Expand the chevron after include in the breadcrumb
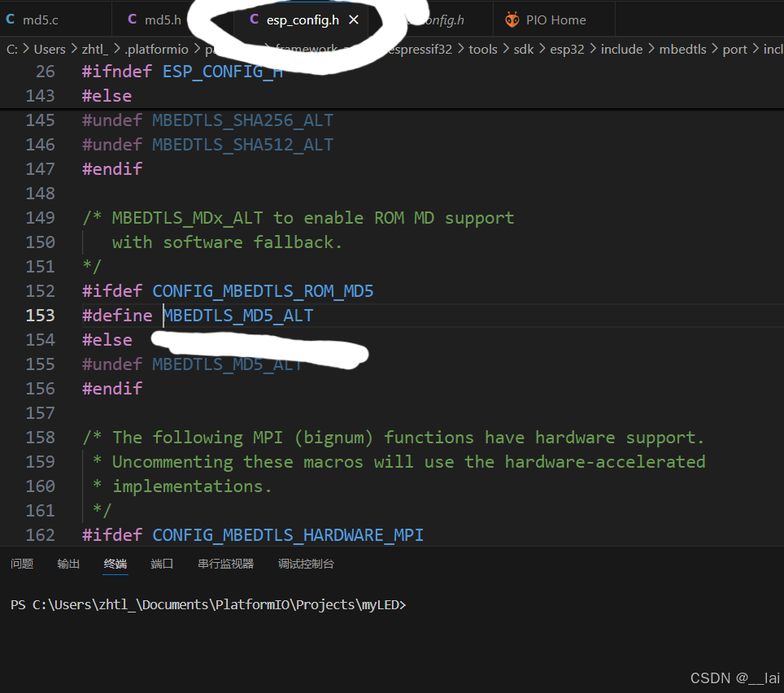Screen dimensions: 784x693 (651, 49)
